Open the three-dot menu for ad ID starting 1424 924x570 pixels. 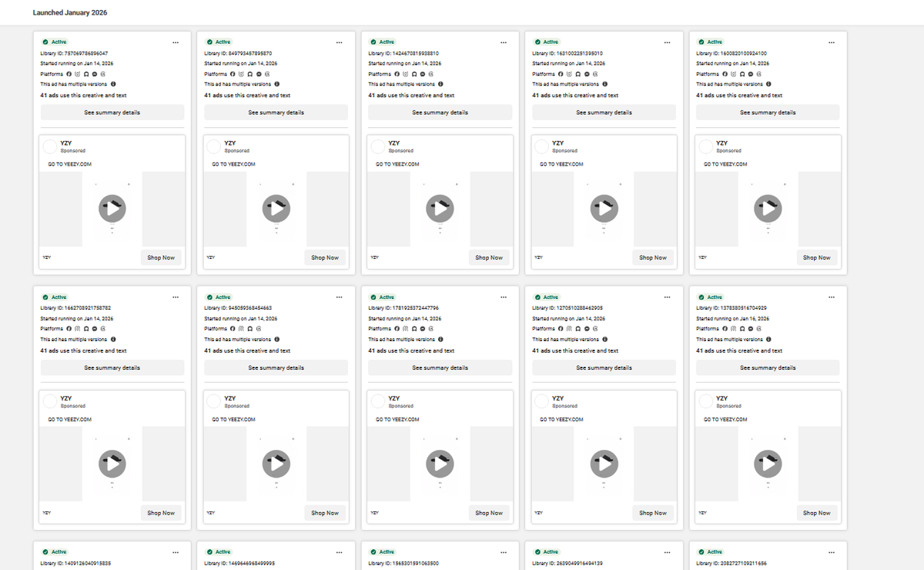(x=504, y=42)
